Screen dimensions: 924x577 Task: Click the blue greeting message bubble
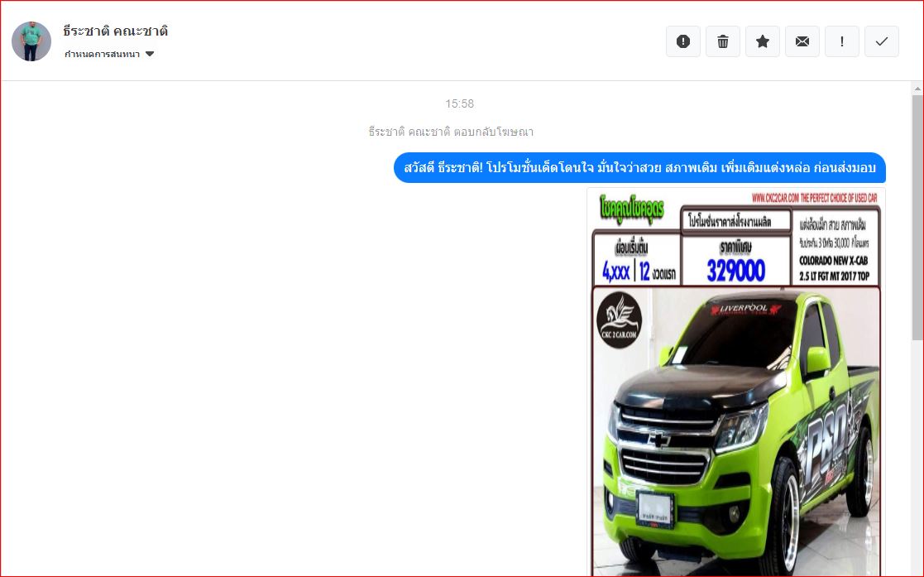[x=639, y=167]
